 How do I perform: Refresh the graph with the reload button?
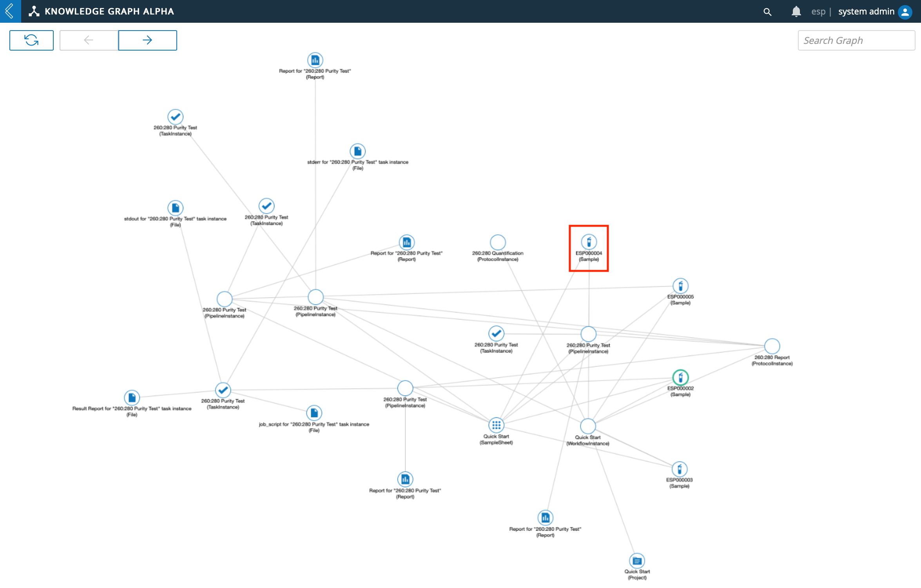31,40
